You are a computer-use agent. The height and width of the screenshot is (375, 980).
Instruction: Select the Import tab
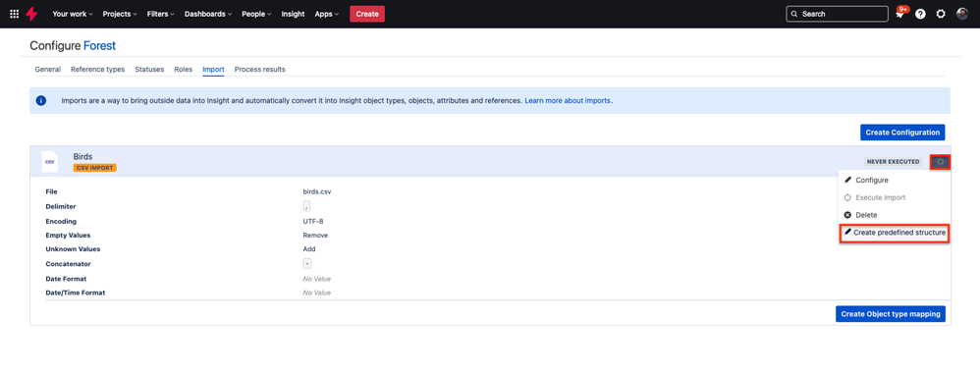pos(213,70)
